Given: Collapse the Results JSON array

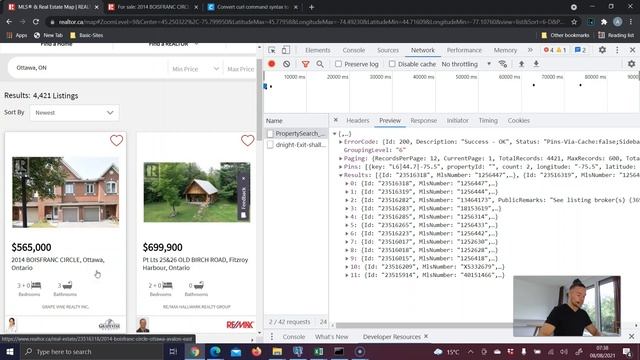Looking at the screenshot, I should click(x=341, y=175).
